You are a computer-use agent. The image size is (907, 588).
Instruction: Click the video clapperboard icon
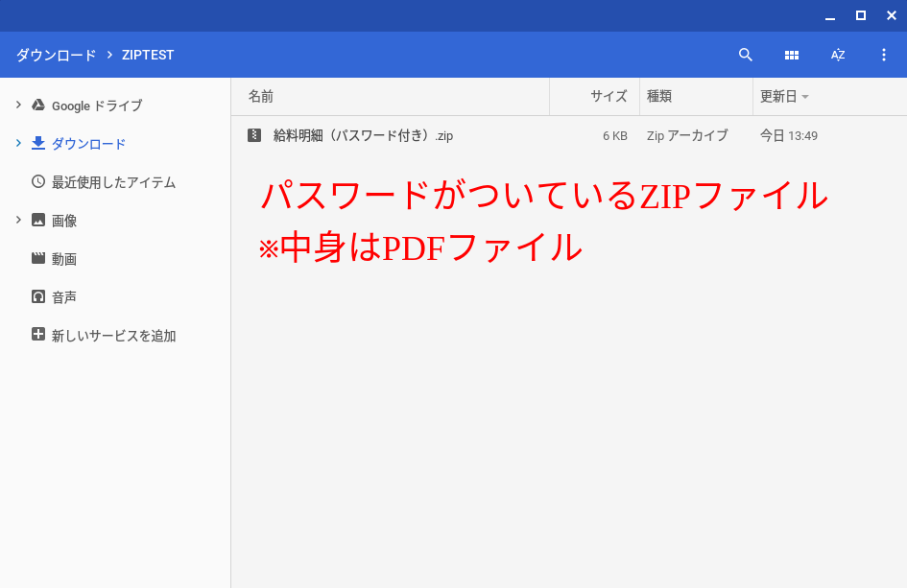(x=38, y=258)
